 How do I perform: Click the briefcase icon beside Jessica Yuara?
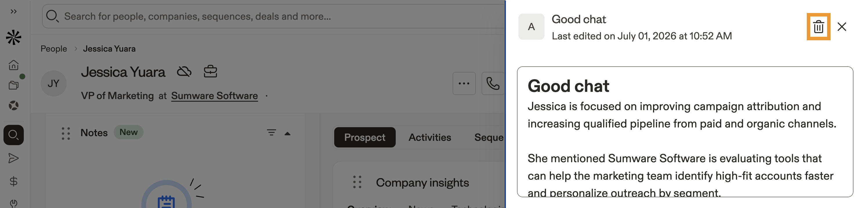click(210, 71)
